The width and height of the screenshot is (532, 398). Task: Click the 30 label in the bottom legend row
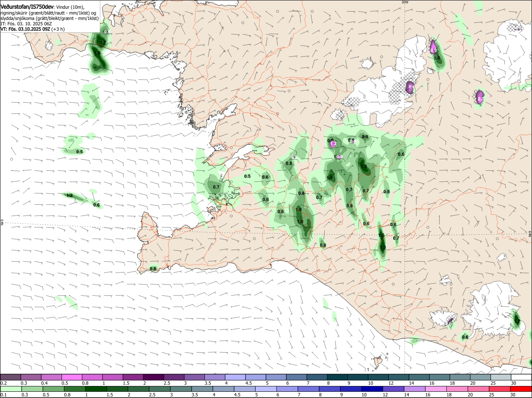[512, 395]
